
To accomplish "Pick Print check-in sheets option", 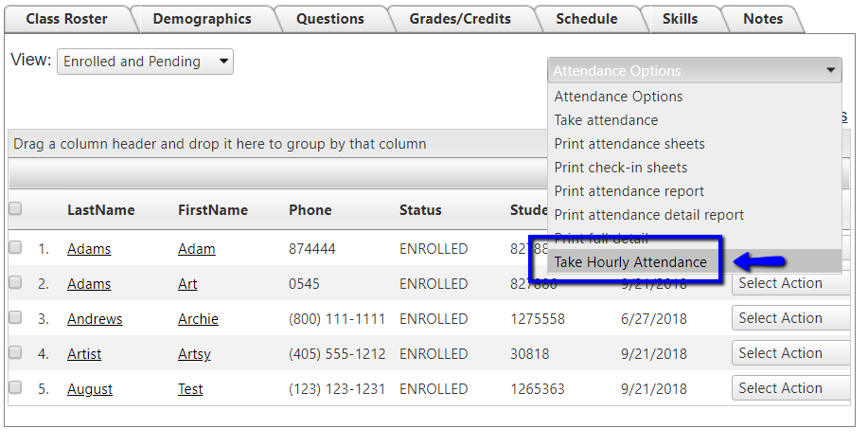I will click(x=621, y=168).
